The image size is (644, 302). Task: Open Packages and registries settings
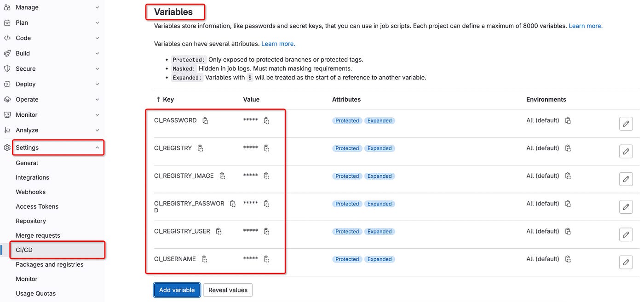click(50, 264)
